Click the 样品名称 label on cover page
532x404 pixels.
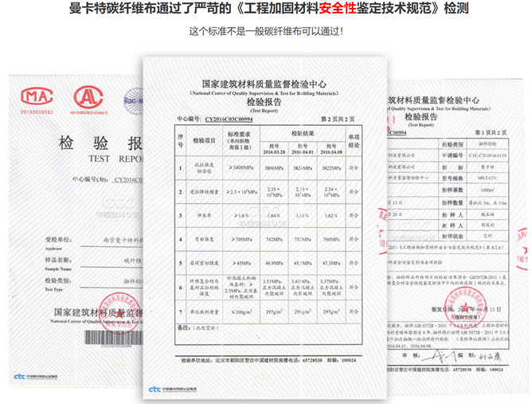(58, 260)
